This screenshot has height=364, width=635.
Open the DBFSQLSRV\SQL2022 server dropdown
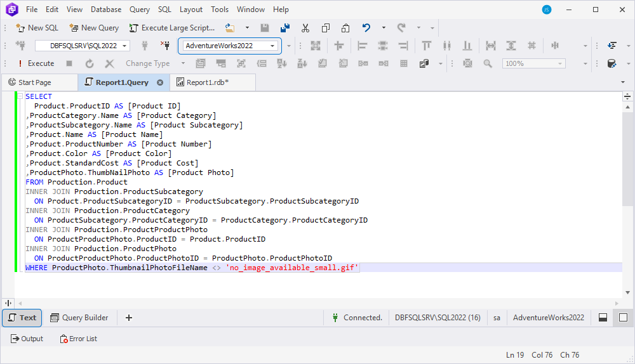[x=124, y=46]
